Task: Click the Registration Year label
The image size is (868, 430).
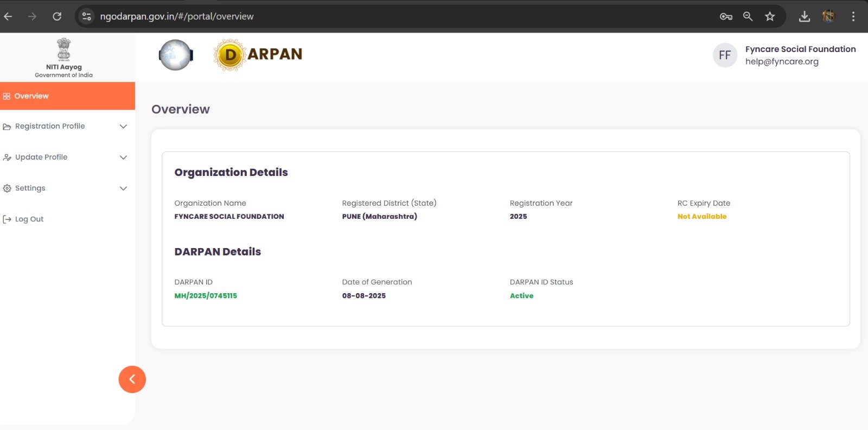Action: click(x=541, y=203)
